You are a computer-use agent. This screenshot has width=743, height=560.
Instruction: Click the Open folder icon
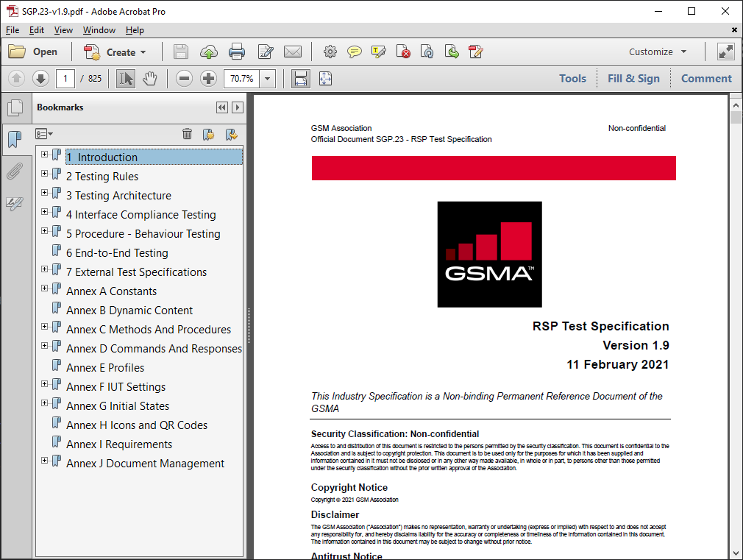tap(17, 52)
